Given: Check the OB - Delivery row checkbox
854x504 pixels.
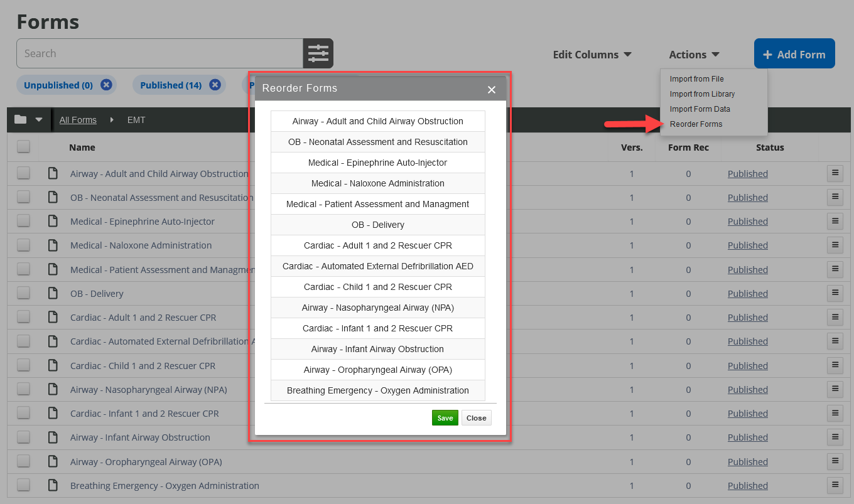Looking at the screenshot, I should 23,293.
